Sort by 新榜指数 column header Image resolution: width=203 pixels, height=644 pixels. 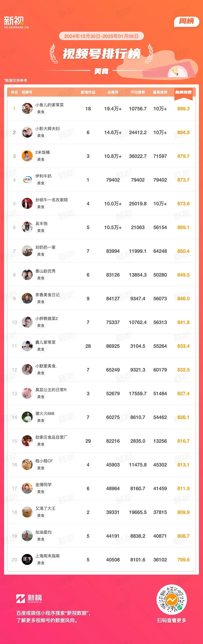(183, 92)
